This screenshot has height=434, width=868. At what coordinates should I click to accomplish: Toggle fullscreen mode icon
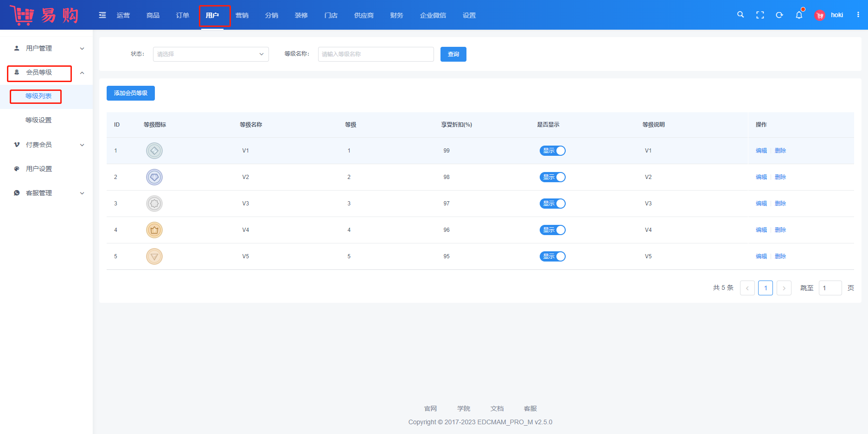tap(760, 15)
